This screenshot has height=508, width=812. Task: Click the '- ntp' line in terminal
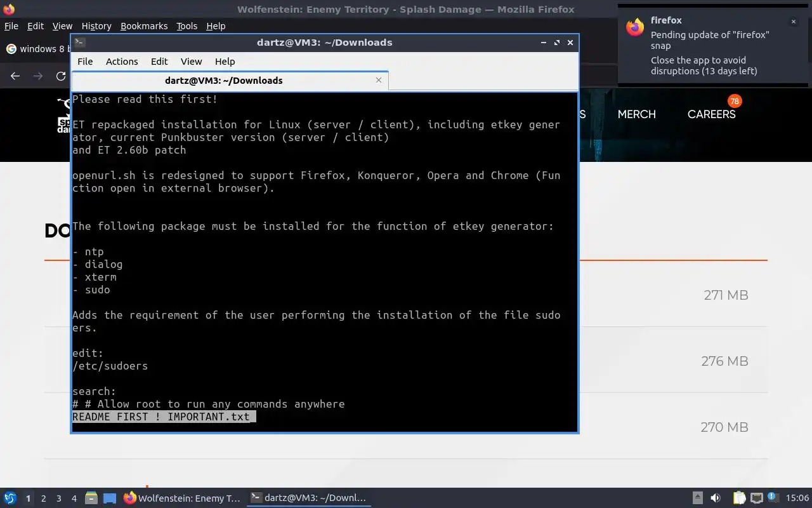pyautogui.click(x=88, y=251)
